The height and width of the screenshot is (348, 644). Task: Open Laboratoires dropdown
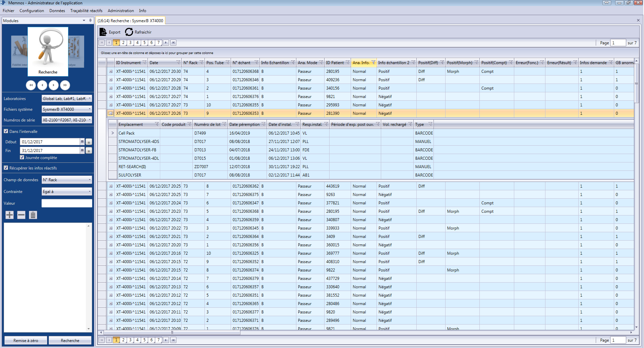pos(67,99)
